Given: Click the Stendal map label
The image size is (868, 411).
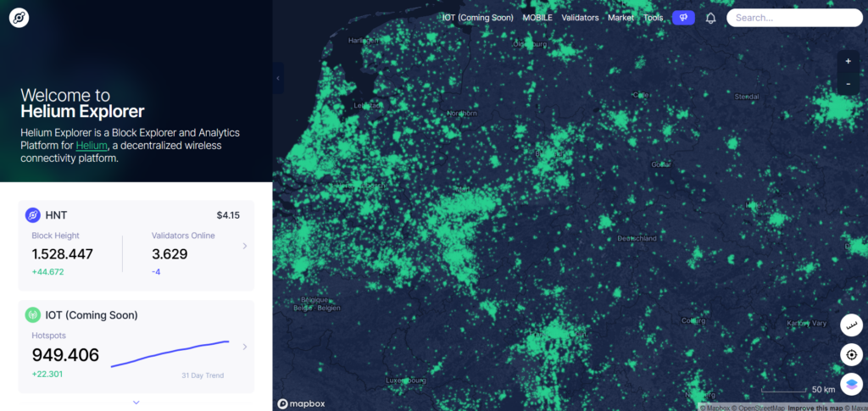Looking at the screenshot, I should point(747,97).
